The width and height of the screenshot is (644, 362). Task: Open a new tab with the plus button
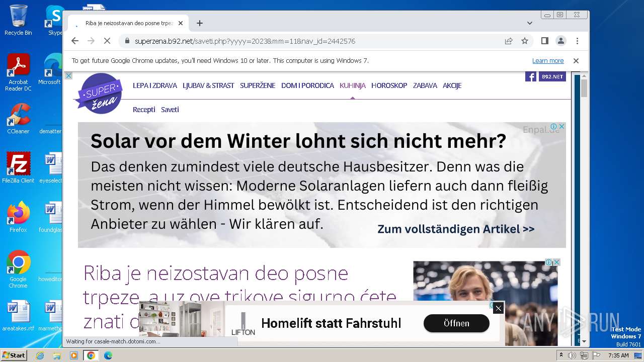point(200,23)
